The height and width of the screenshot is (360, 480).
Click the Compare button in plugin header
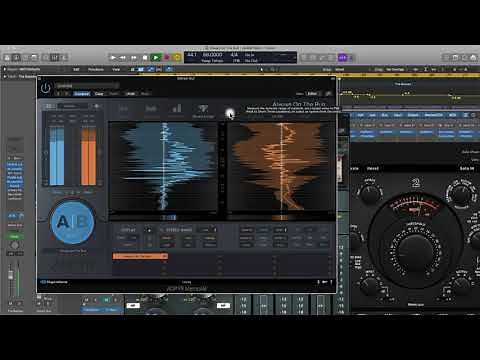(82, 94)
